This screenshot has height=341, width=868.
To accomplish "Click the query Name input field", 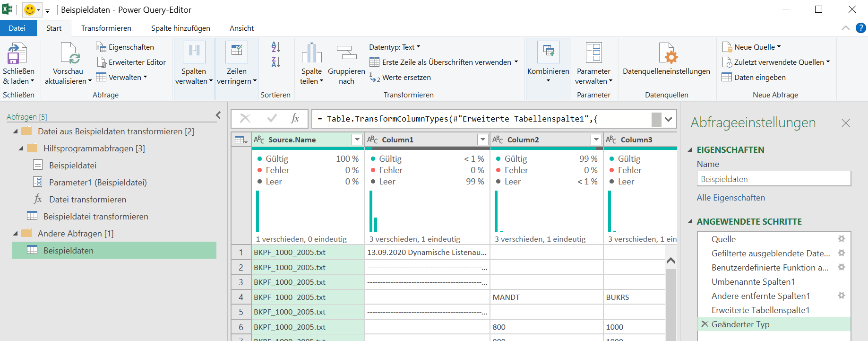I will 773,179.
